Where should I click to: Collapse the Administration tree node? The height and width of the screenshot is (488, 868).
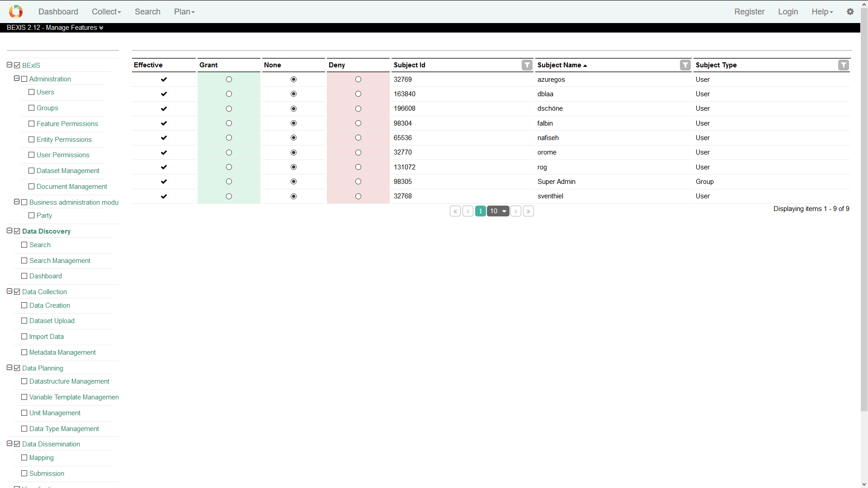click(x=17, y=79)
